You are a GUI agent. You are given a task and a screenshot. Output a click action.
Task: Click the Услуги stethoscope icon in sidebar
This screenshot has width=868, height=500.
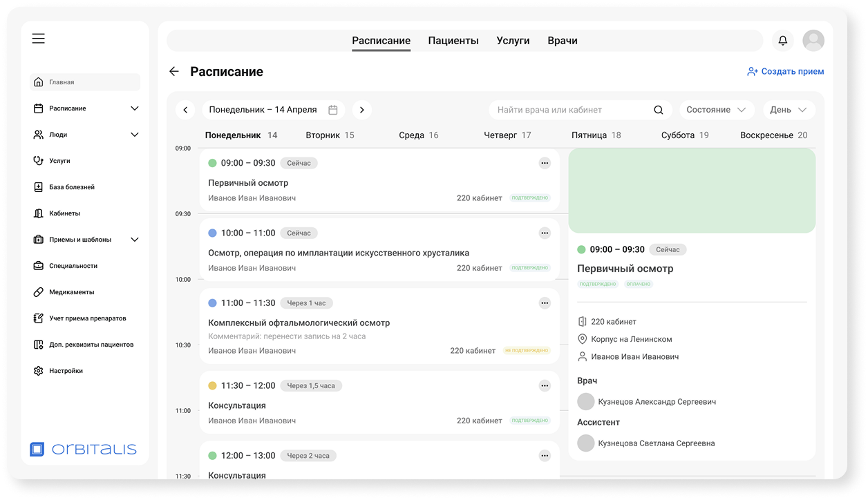pyautogui.click(x=39, y=161)
